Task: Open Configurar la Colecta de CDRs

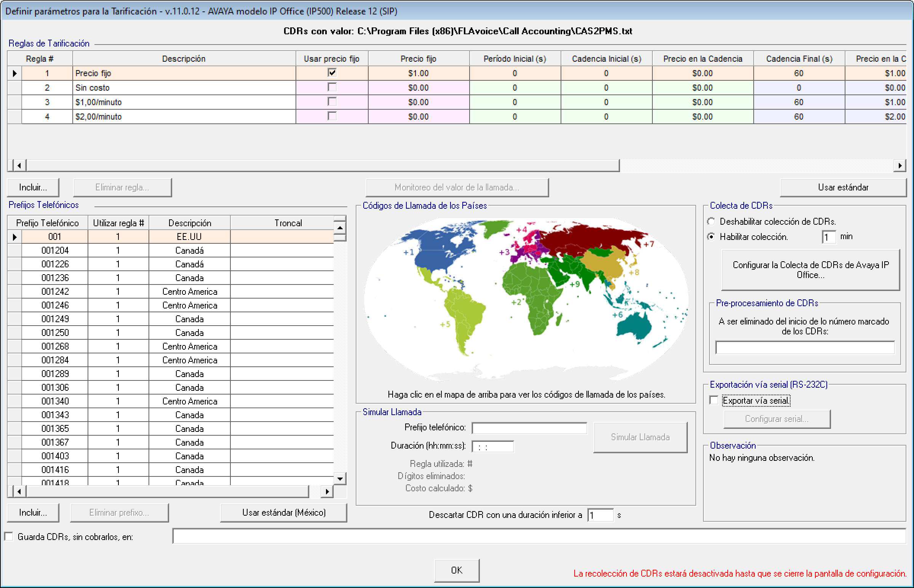Action: (810, 270)
